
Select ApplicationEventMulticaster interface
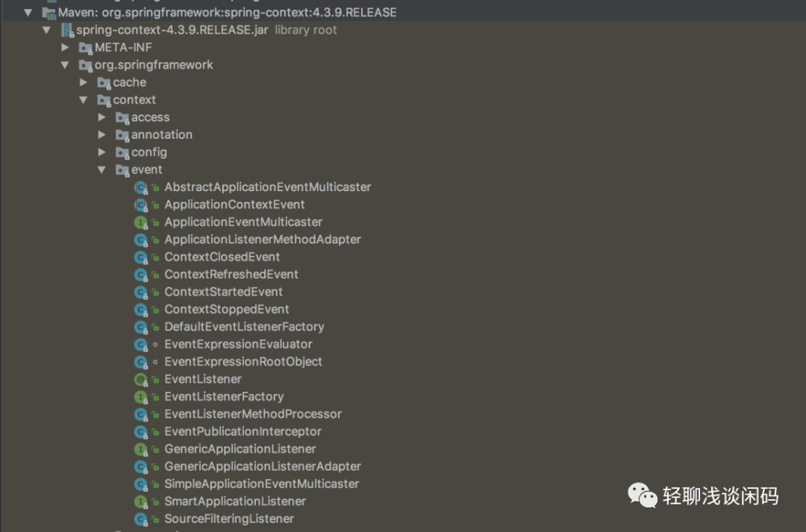pos(243,222)
